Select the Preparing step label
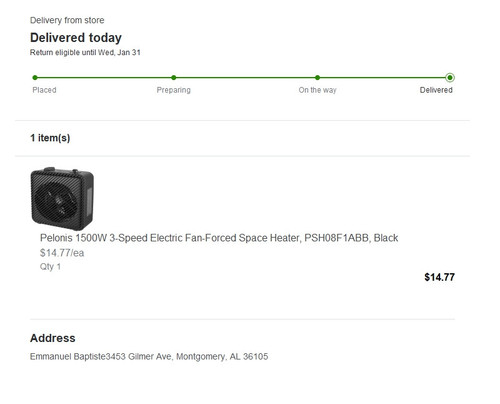500x404 pixels. (x=174, y=90)
